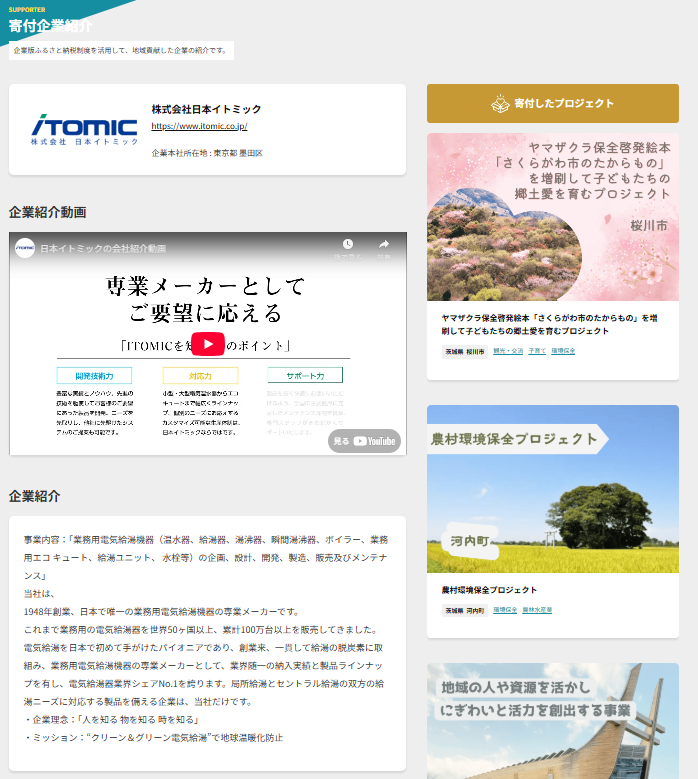The image size is (698, 779).
Task: Click the gift icon on 寄付したプロジェクト header
Action: coord(500,103)
